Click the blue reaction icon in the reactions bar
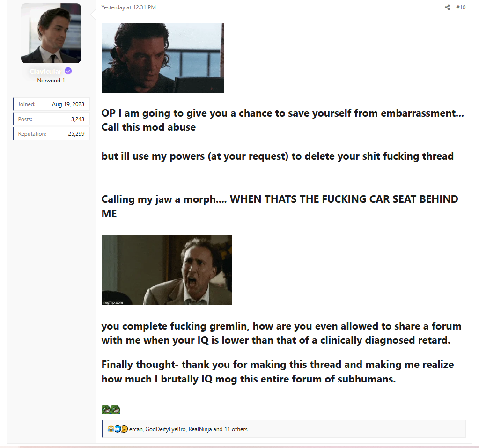Screen dimensions: 479x448 (x=118, y=429)
